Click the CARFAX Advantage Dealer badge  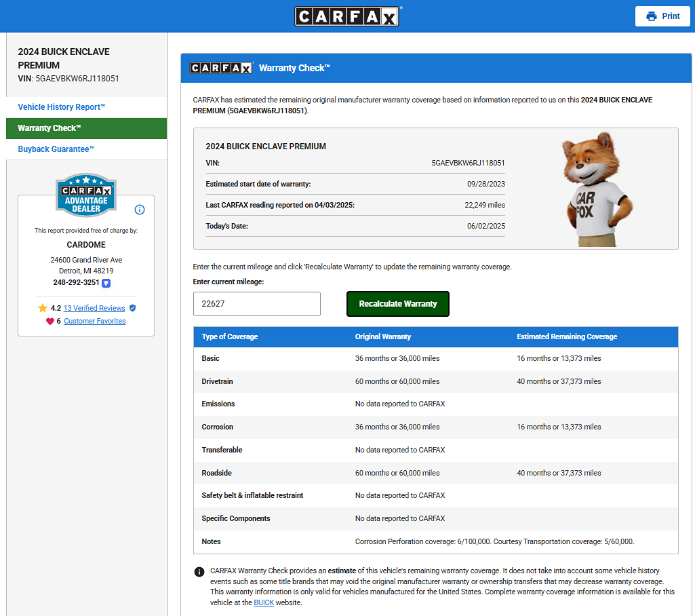[86, 195]
